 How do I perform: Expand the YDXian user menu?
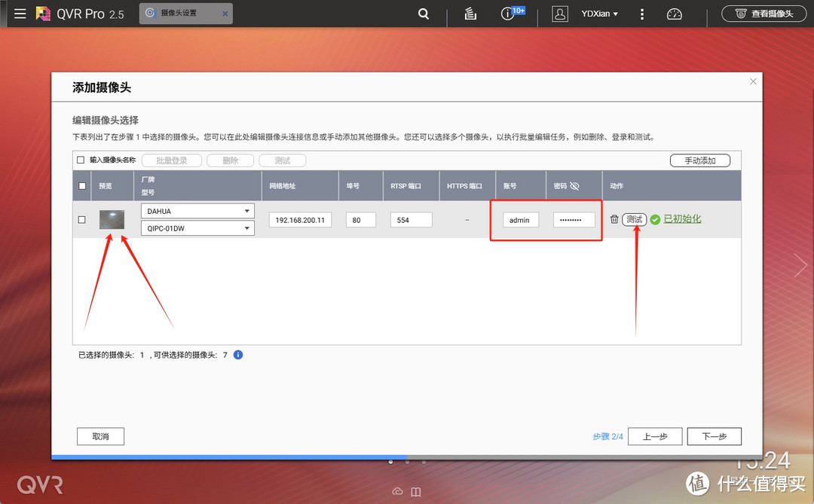click(599, 13)
